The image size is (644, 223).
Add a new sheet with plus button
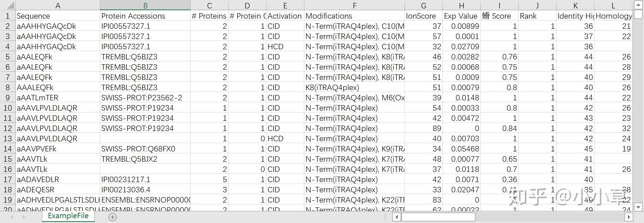pyautogui.click(x=113, y=217)
